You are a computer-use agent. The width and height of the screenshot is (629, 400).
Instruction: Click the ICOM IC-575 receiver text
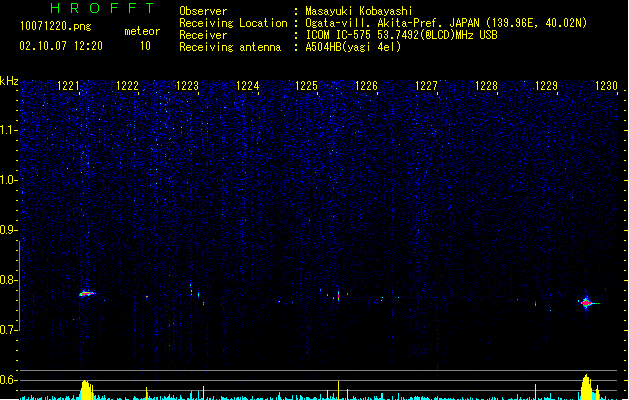pyautogui.click(x=402, y=35)
